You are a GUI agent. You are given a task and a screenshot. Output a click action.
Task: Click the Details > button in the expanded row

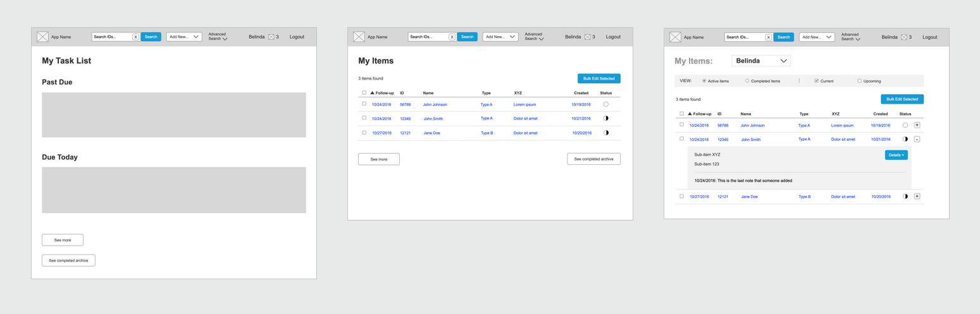coord(896,155)
